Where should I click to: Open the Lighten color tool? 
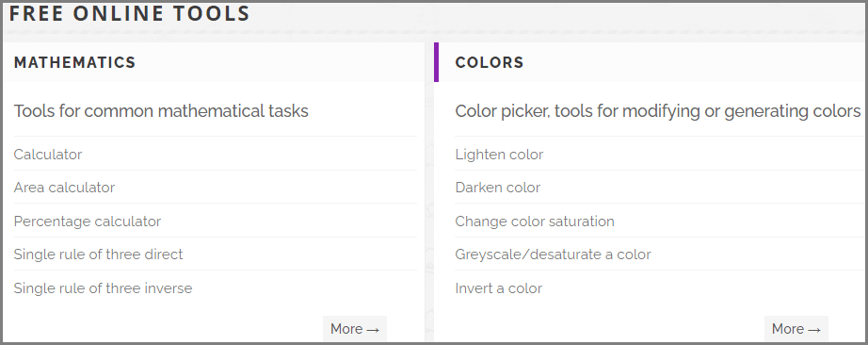coord(499,155)
